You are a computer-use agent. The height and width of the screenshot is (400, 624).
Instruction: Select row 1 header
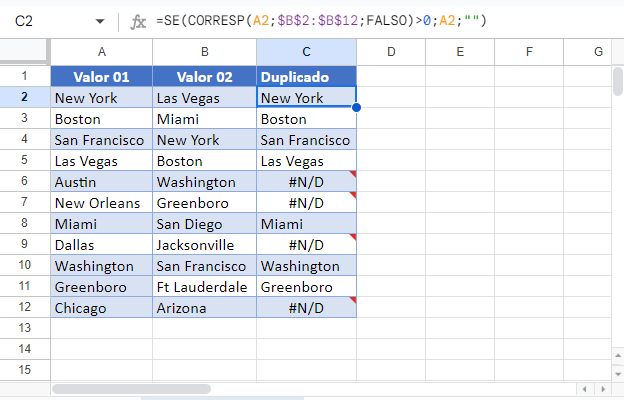25,76
